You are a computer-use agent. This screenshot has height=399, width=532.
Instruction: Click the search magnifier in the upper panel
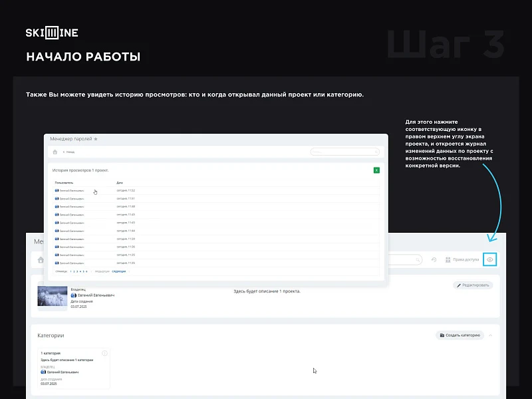tap(376, 152)
